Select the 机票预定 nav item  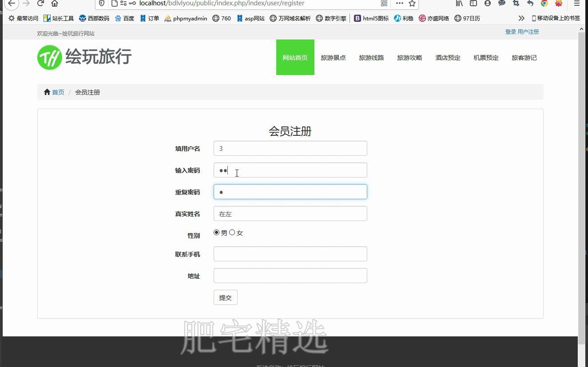pyautogui.click(x=486, y=58)
